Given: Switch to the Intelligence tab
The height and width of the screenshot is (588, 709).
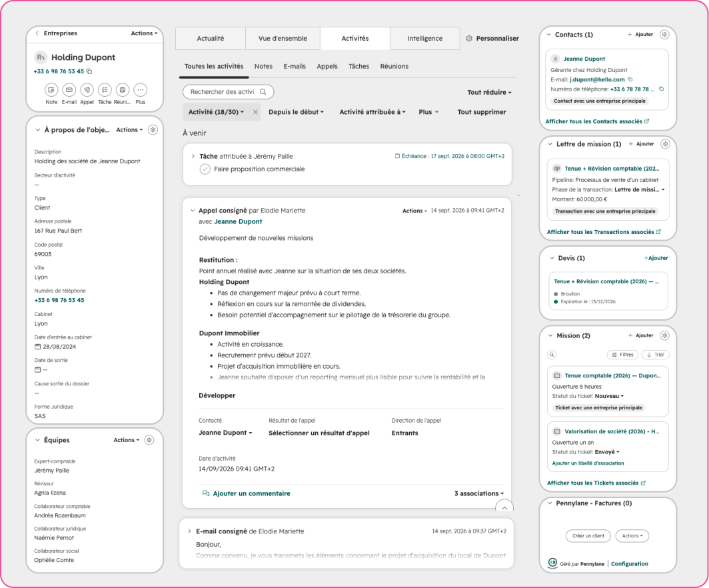Looking at the screenshot, I should click(424, 39).
